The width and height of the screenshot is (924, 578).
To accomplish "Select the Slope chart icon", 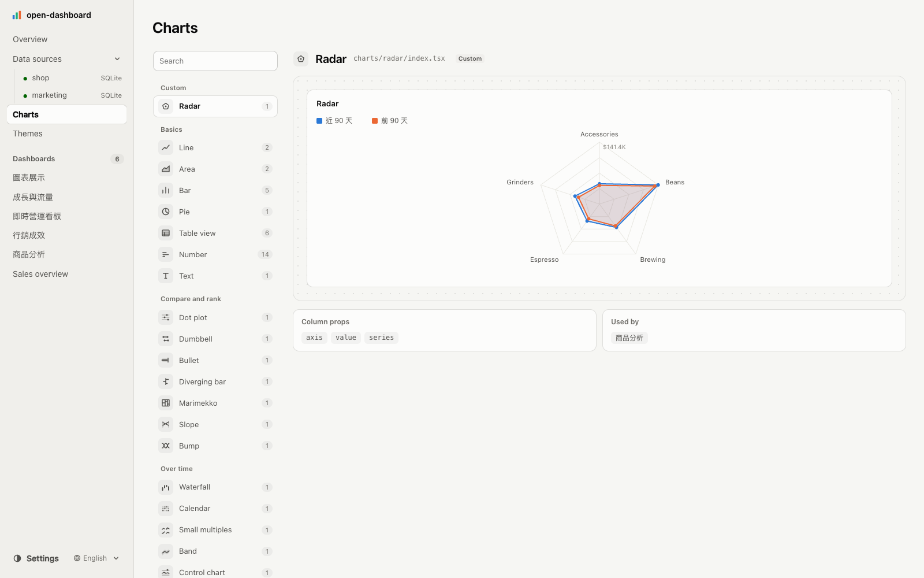I will 166,424.
